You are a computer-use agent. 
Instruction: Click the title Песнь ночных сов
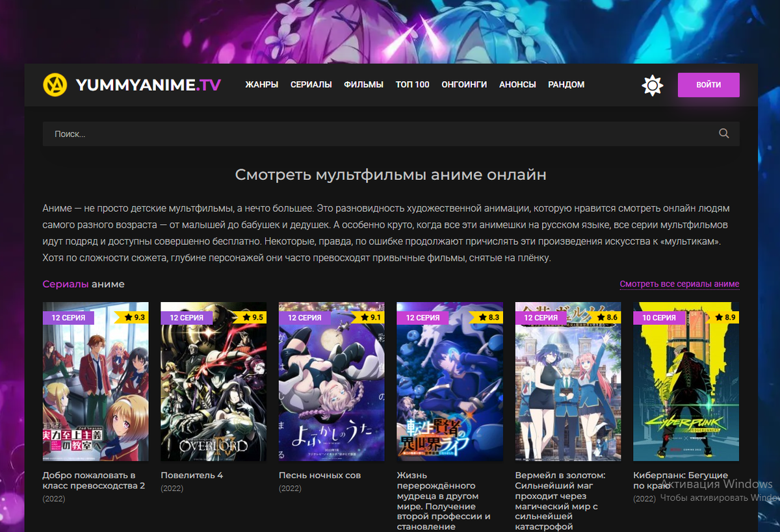[x=320, y=475]
